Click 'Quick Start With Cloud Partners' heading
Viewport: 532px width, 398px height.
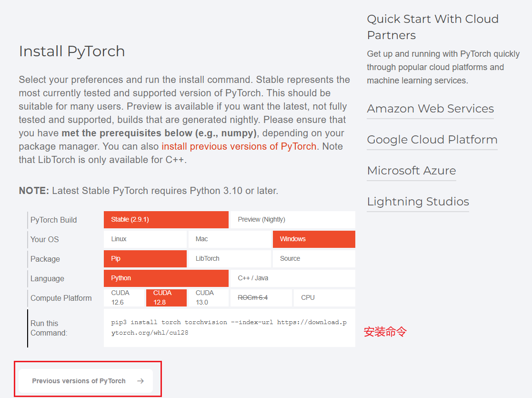coord(433,27)
